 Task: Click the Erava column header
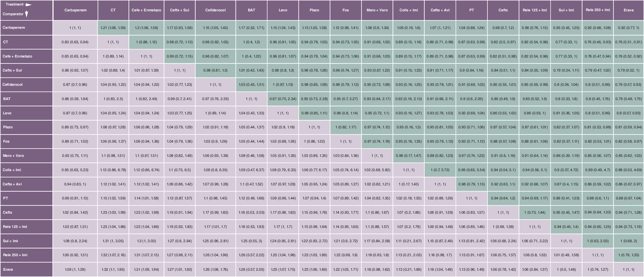point(628,10)
